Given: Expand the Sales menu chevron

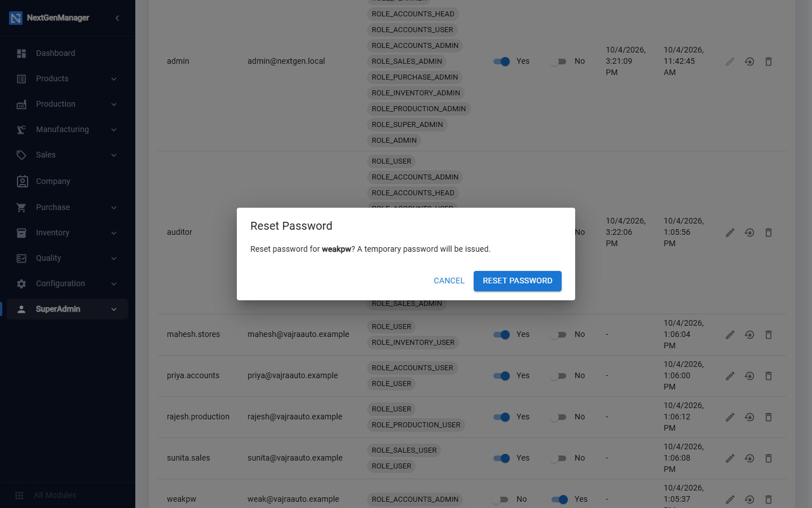Looking at the screenshot, I should click(x=114, y=155).
